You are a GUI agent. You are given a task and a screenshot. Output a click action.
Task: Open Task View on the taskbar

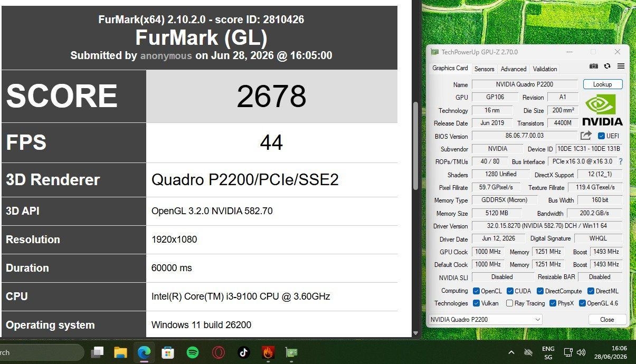coord(97,352)
